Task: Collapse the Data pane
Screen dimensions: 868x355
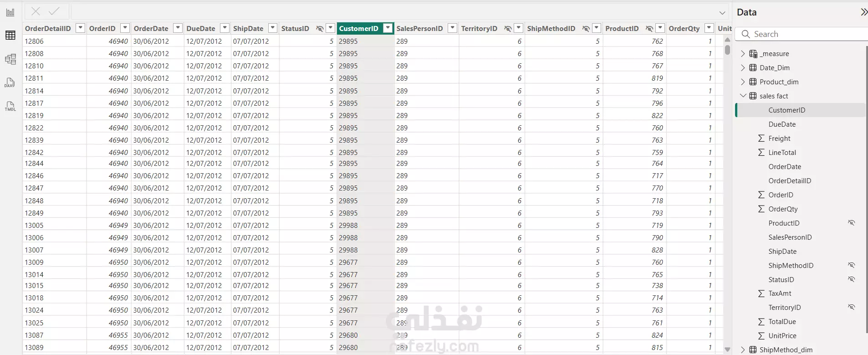Action: click(863, 12)
